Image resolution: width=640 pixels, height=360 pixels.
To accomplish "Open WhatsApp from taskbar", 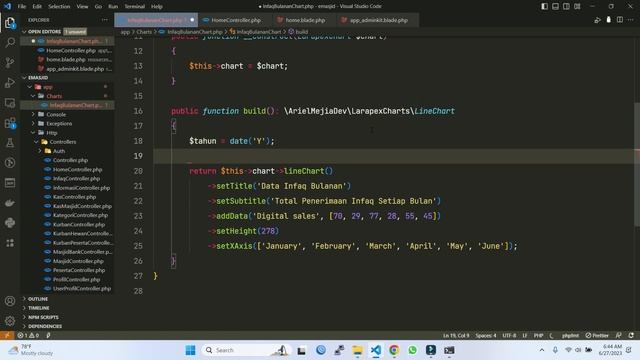I will point(412,350).
